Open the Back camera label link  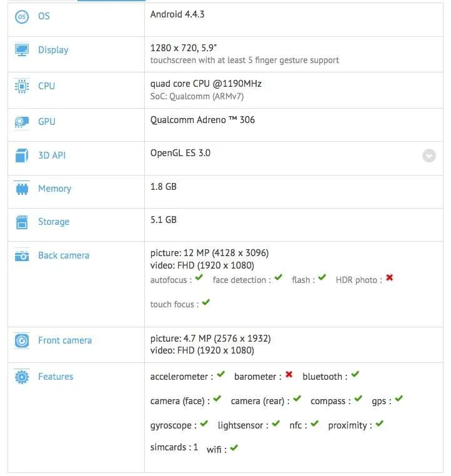tap(64, 255)
